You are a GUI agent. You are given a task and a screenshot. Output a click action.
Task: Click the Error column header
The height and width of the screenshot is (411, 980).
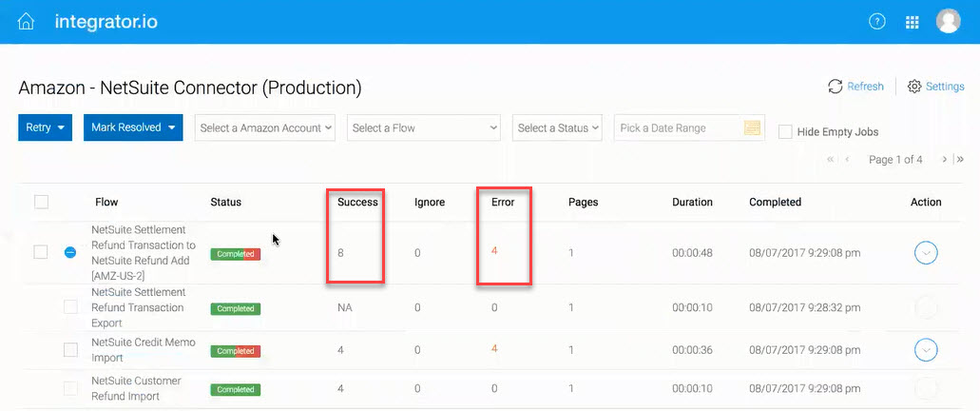(x=503, y=202)
